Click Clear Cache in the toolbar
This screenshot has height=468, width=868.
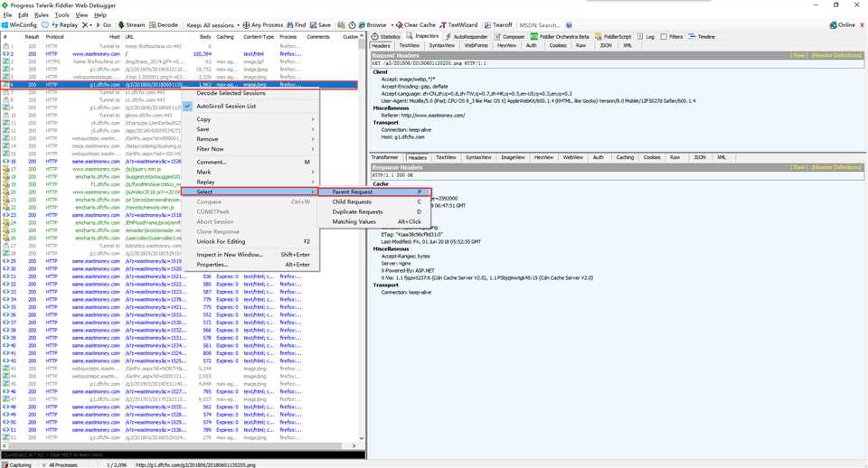coord(416,25)
